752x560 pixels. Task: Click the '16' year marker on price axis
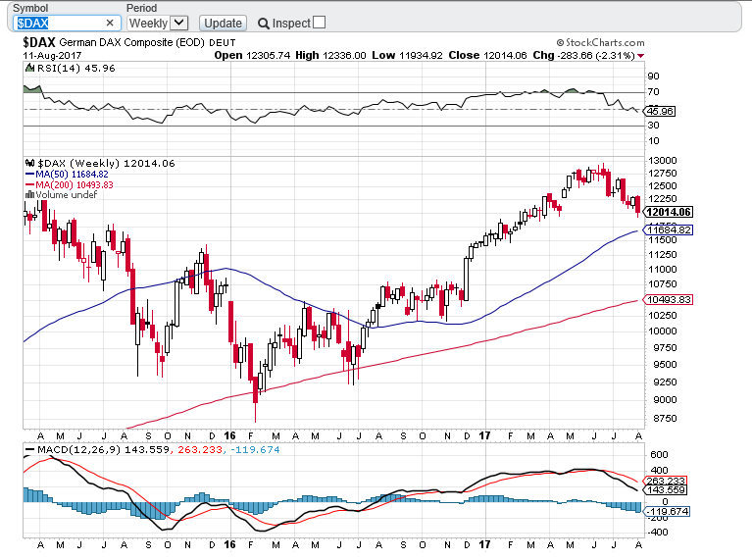point(229,435)
